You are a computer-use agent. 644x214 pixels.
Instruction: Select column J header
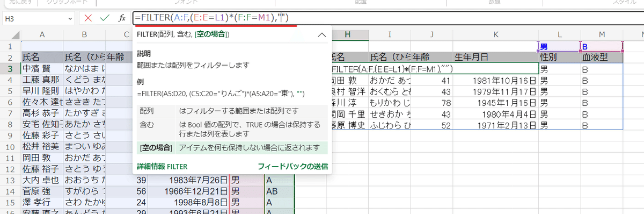point(431,34)
